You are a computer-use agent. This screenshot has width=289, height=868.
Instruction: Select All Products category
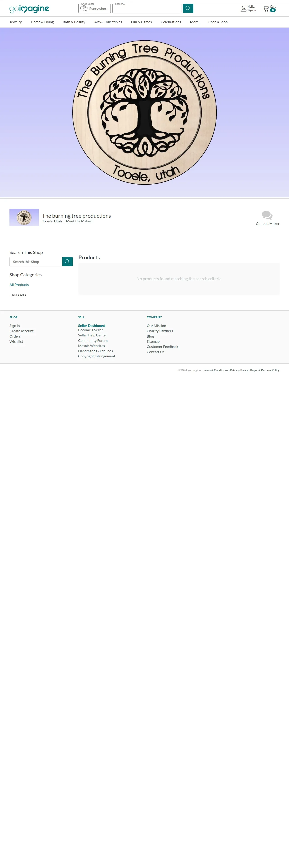point(19,285)
